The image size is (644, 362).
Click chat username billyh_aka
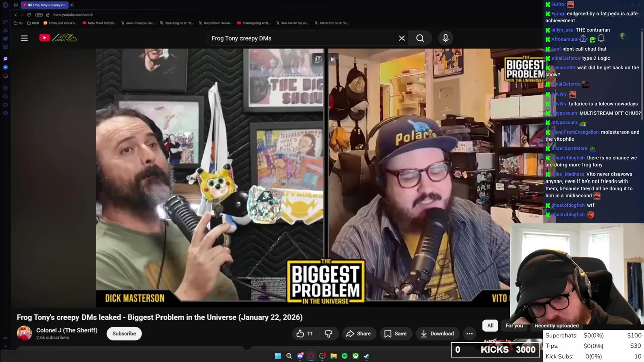tap(562, 30)
